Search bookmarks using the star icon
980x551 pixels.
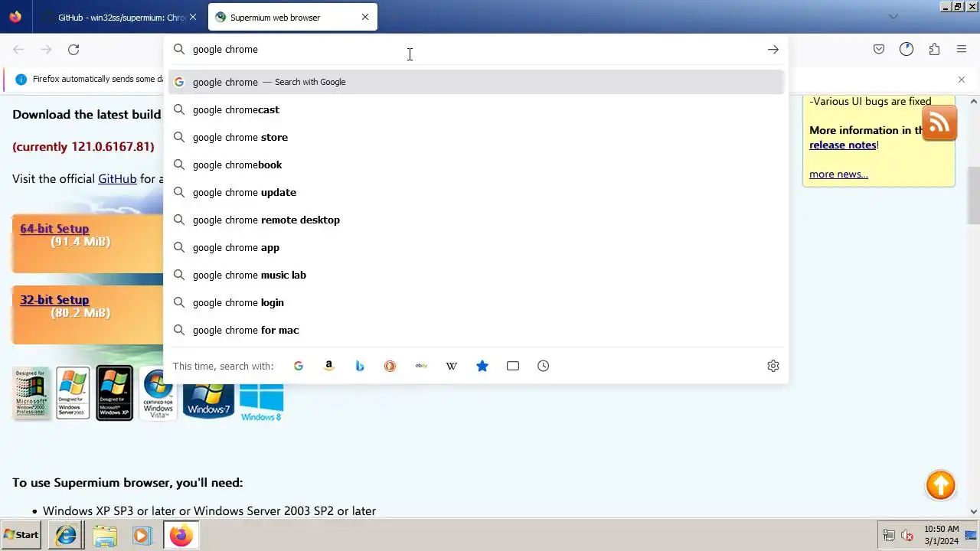tap(482, 366)
